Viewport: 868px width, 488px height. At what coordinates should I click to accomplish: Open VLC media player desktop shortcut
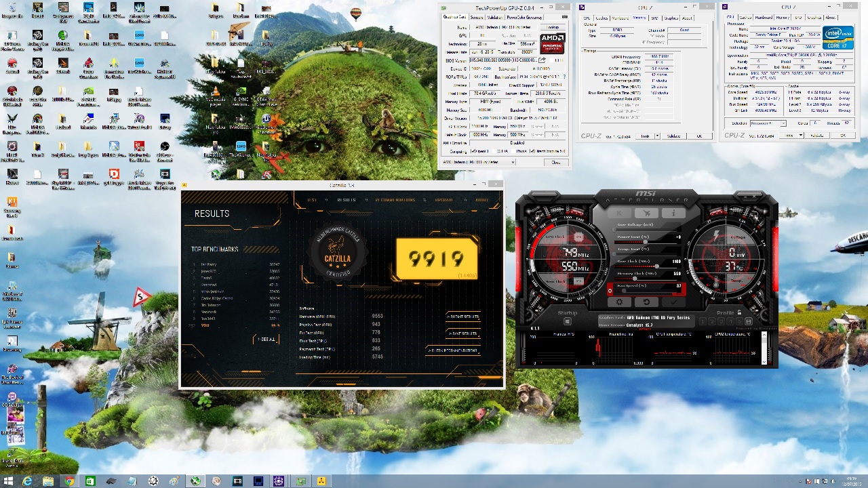pos(216,96)
